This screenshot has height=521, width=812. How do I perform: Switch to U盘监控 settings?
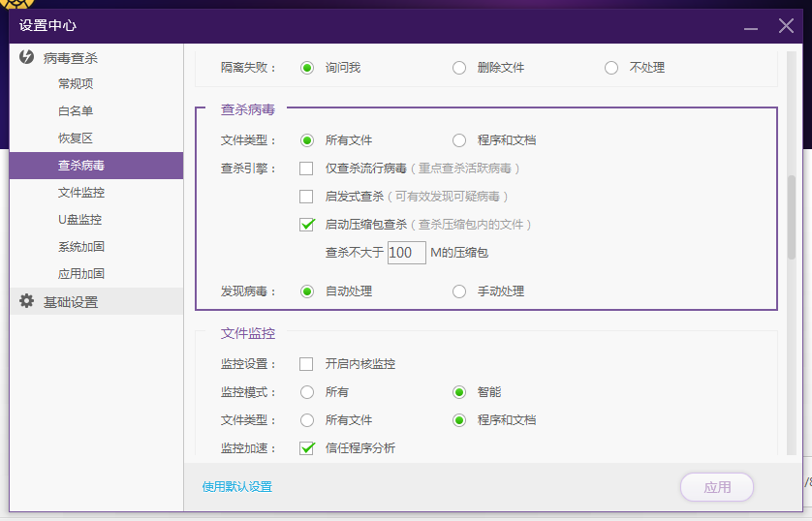coord(79,220)
